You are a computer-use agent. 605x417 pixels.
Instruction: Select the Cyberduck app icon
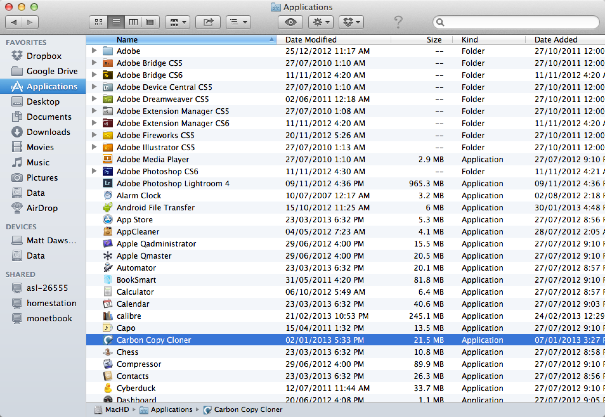(x=108, y=388)
